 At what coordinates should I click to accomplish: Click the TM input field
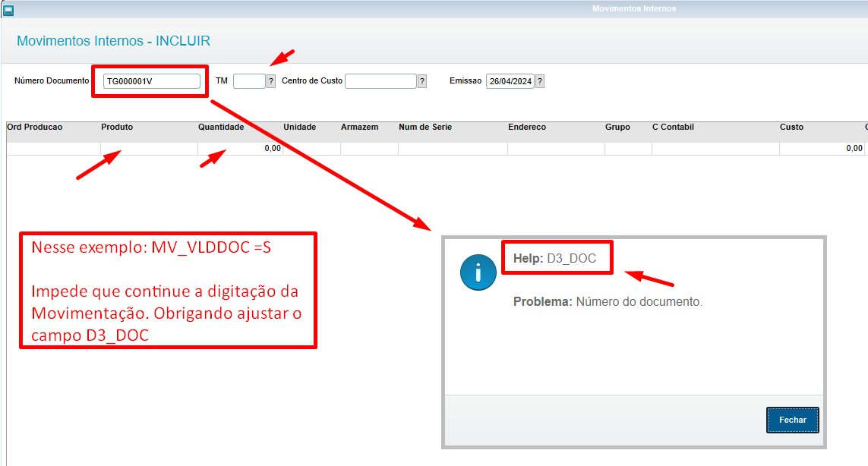click(249, 81)
